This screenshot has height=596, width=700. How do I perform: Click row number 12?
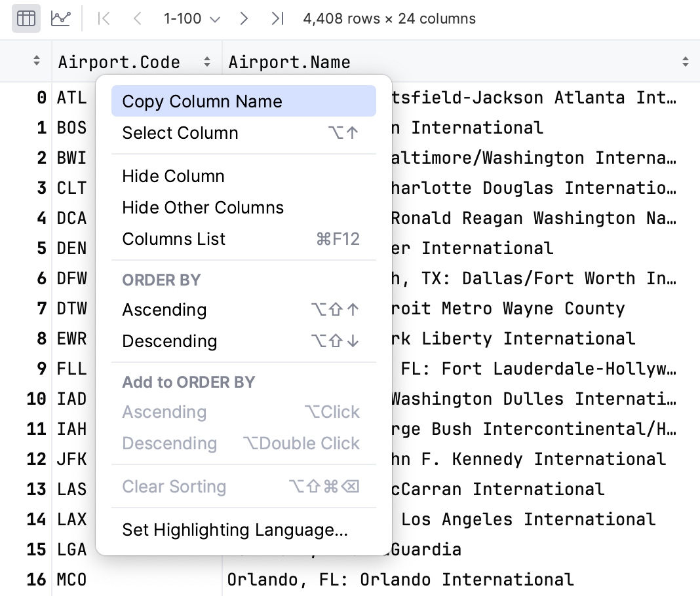tap(36, 459)
